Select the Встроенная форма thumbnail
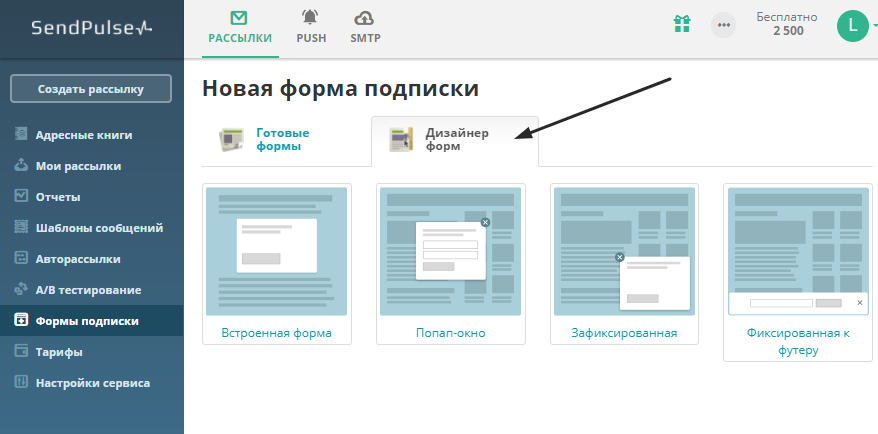Viewport: 878px width, 434px height. 276,251
